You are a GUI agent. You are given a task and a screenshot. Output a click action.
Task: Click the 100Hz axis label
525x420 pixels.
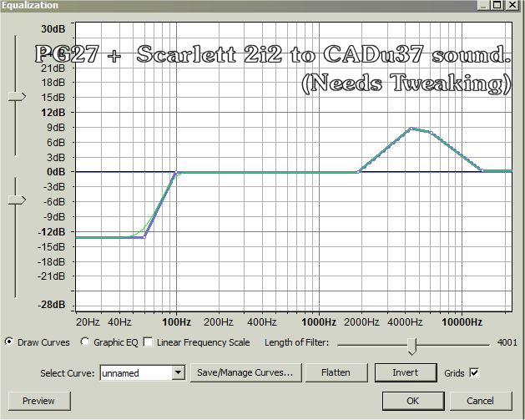pyautogui.click(x=176, y=322)
